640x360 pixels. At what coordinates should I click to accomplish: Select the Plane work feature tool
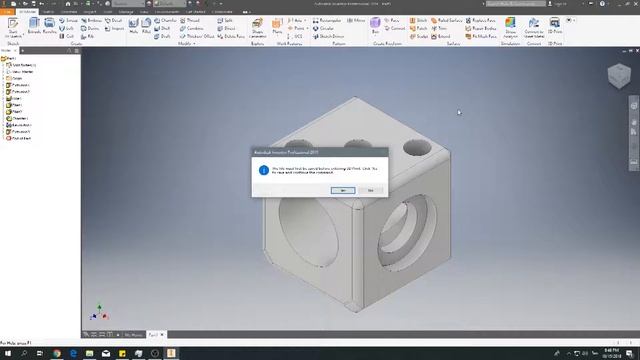pos(277,26)
